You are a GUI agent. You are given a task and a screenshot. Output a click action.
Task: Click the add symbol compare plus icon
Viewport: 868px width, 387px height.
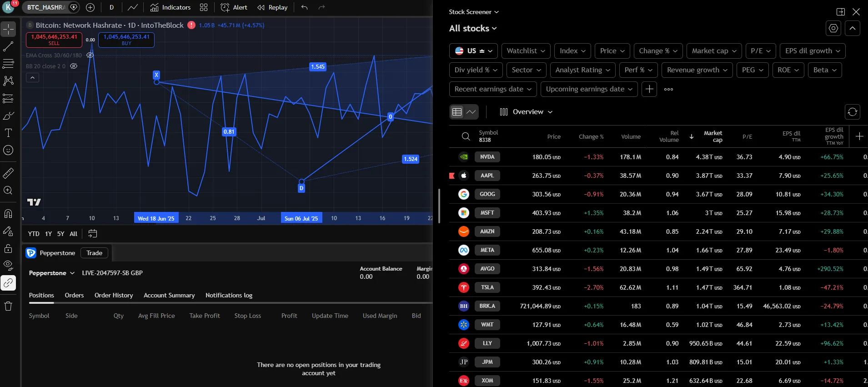[90, 7]
